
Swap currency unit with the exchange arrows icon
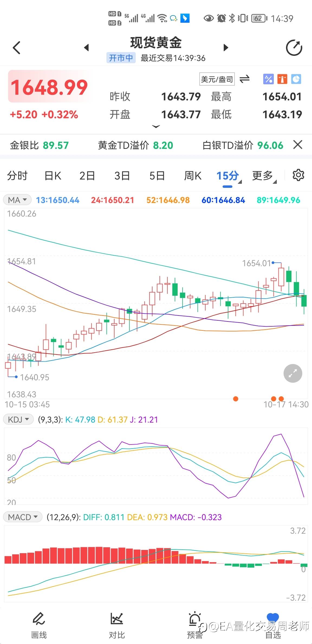click(245, 79)
